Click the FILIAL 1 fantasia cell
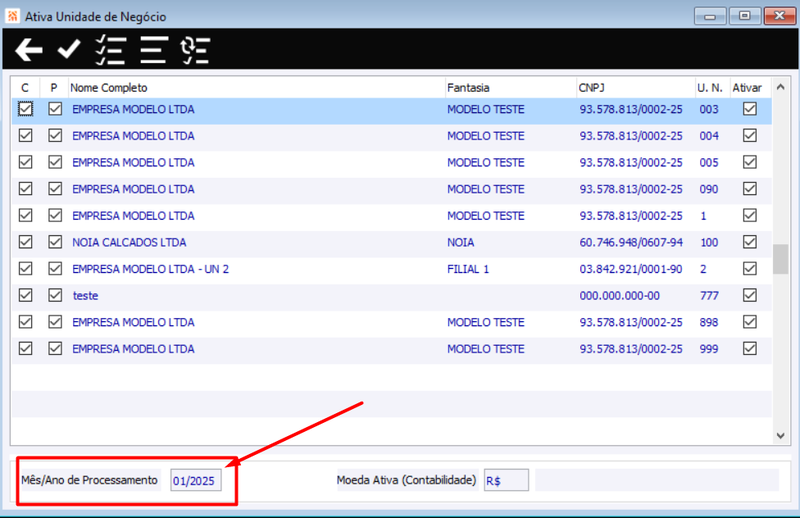The width and height of the screenshot is (800, 518). click(468, 269)
